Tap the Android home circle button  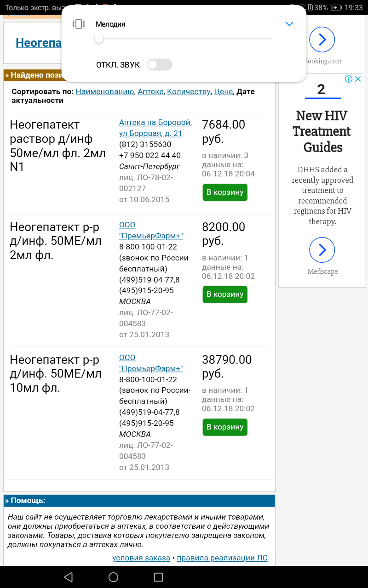coord(113,577)
